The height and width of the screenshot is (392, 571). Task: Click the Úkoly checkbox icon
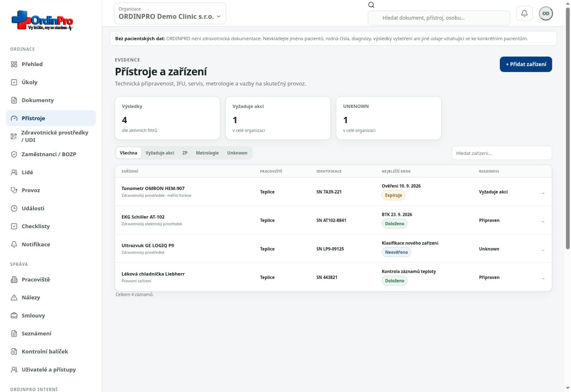pos(14,82)
